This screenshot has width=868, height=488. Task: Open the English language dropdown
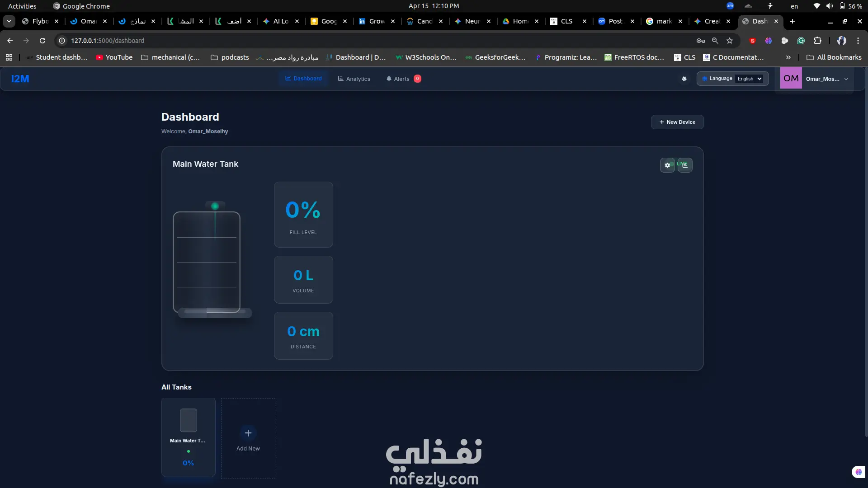click(x=749, y=79)
